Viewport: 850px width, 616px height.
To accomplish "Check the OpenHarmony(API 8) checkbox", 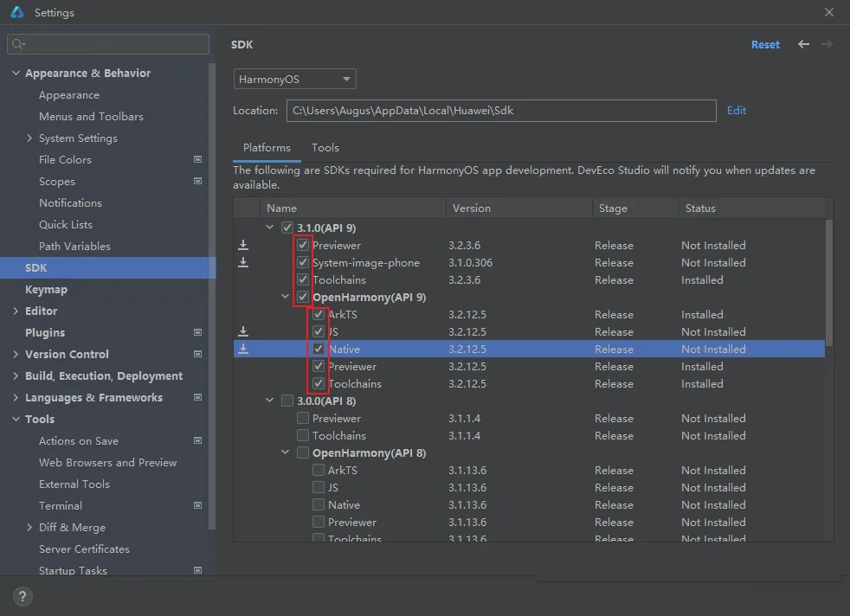I will (303, 453).
